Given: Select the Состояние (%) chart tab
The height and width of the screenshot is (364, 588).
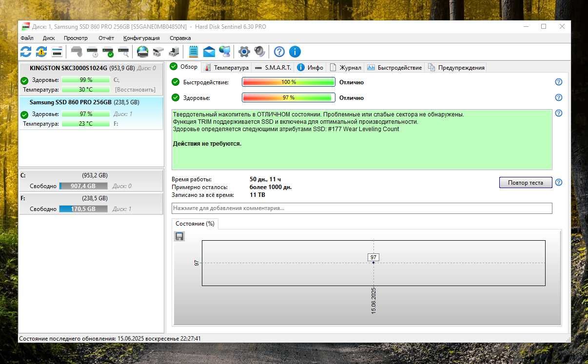Looking at the screenshot, I should point(195,224).
